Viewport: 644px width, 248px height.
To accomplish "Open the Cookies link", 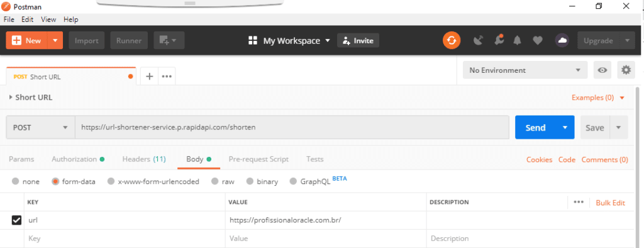I will tap(539, 160).
